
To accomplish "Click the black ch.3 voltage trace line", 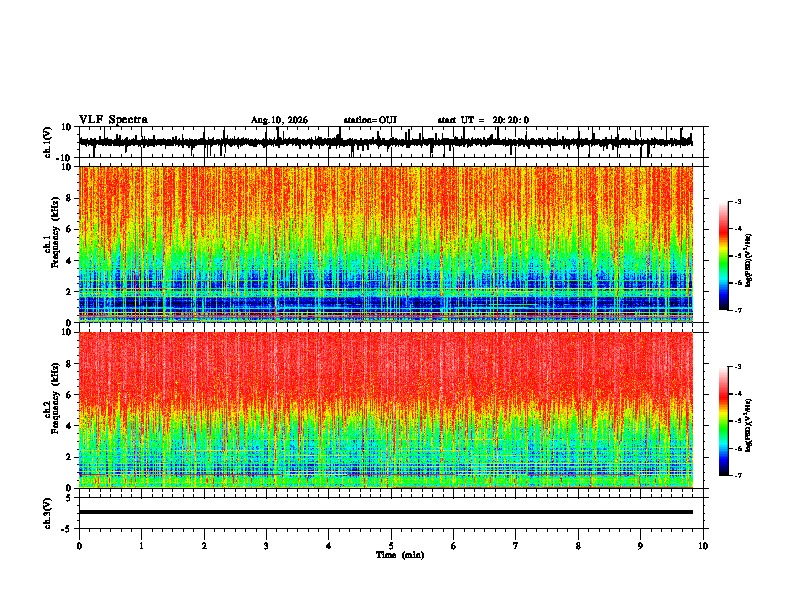I will pos(386,512).
